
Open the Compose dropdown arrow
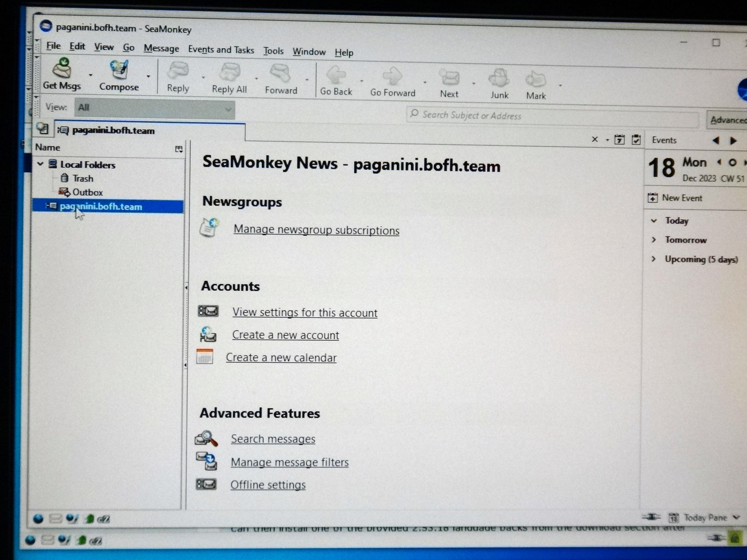coord(148,76)
